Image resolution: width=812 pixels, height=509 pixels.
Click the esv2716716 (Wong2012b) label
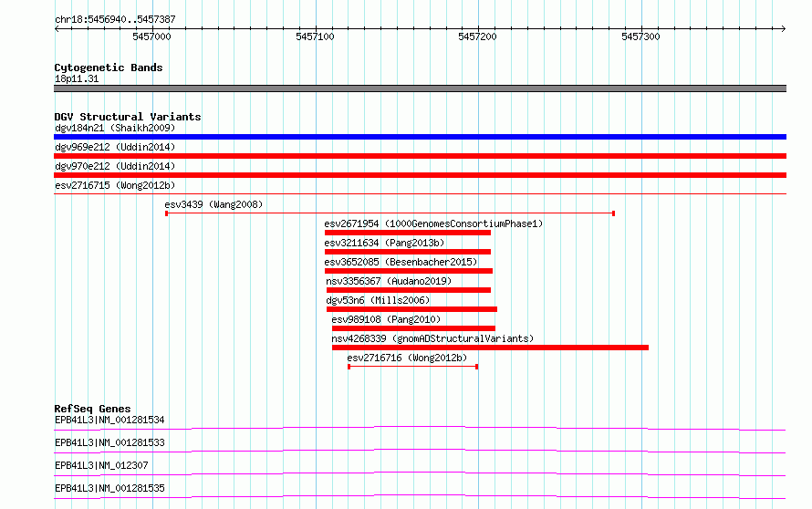pyautogui.click(x=407, y=358)
